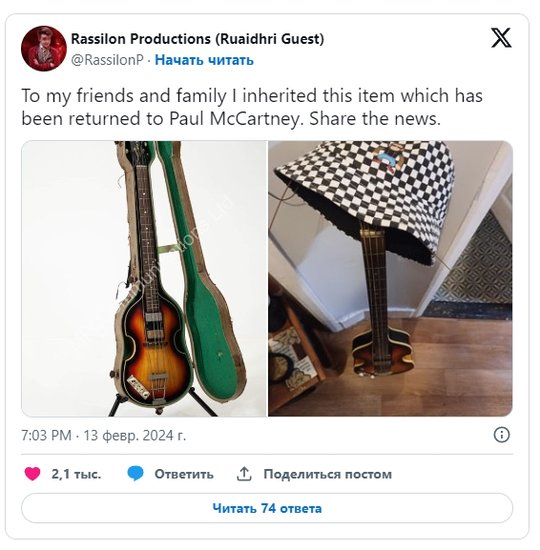Click the share upload arrow icon
The width and height of the screenshot is (540, 550).
click(244, 474)
